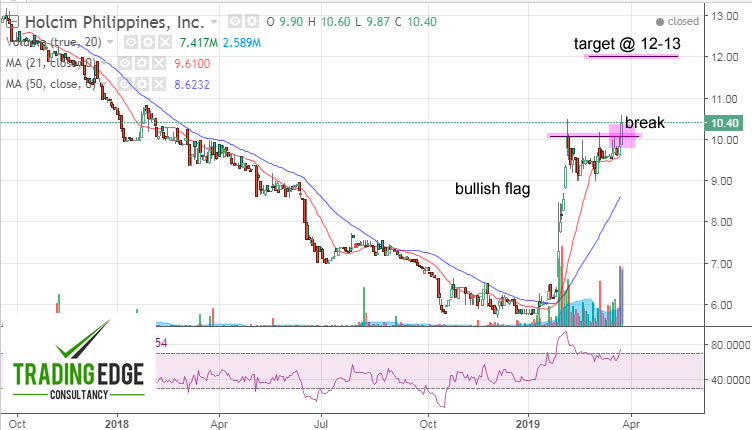The image size is (752, 430).
Task: Delete MA 50 indicator with X icon
Action: pos(159,85)
